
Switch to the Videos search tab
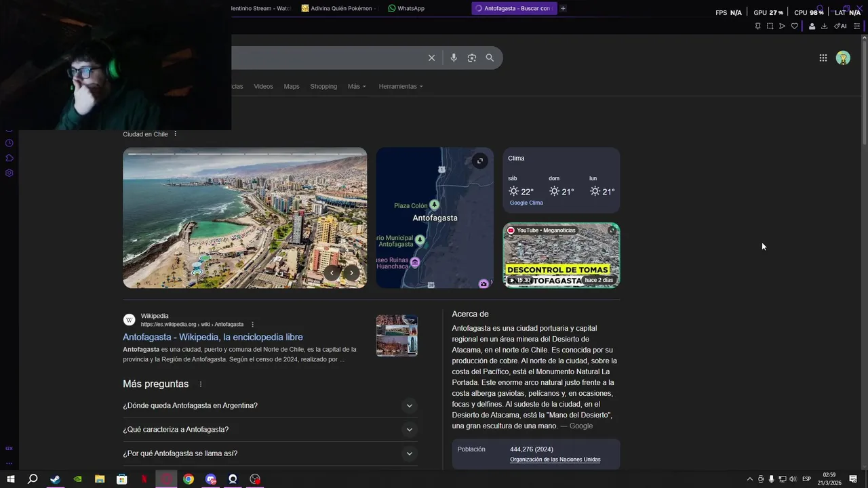263,86
